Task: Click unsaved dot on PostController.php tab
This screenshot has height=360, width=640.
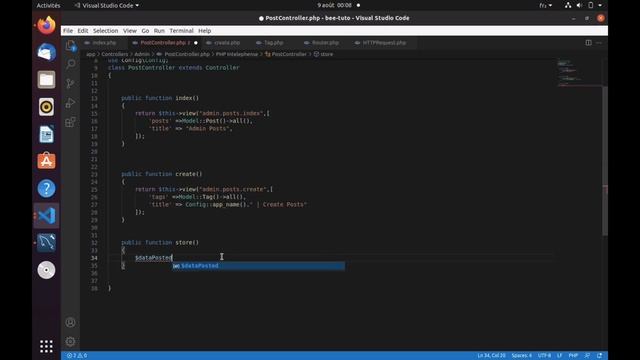Action: click(196, 42)
